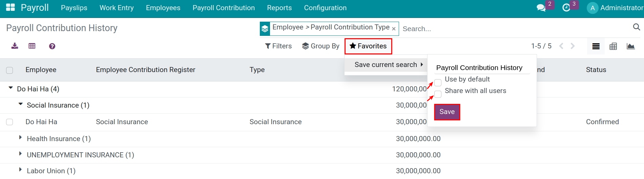
Task: Sort by the Employee column header
Action: [x=41, y=70]
